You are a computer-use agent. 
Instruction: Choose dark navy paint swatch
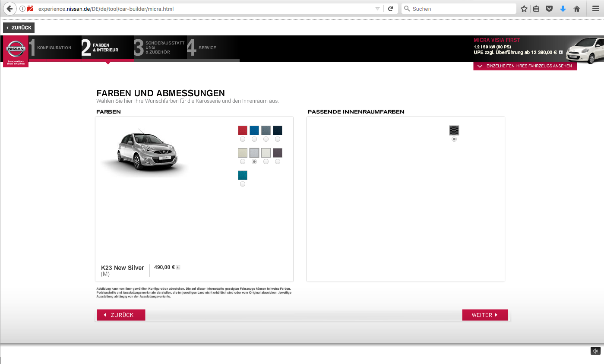click(278, 130)
